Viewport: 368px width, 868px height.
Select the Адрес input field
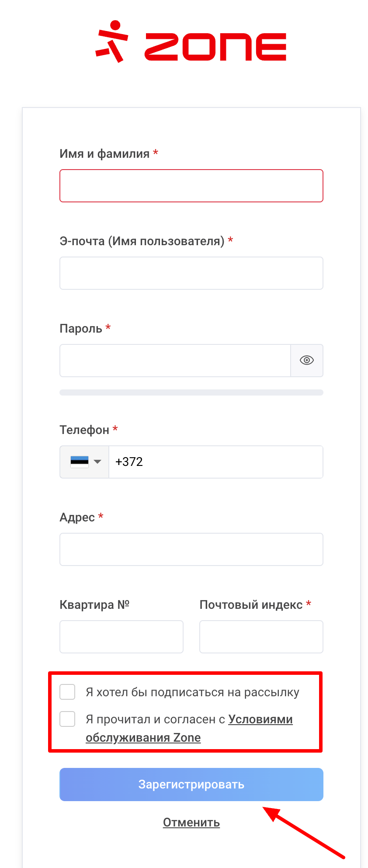click(x=191, y=549)
